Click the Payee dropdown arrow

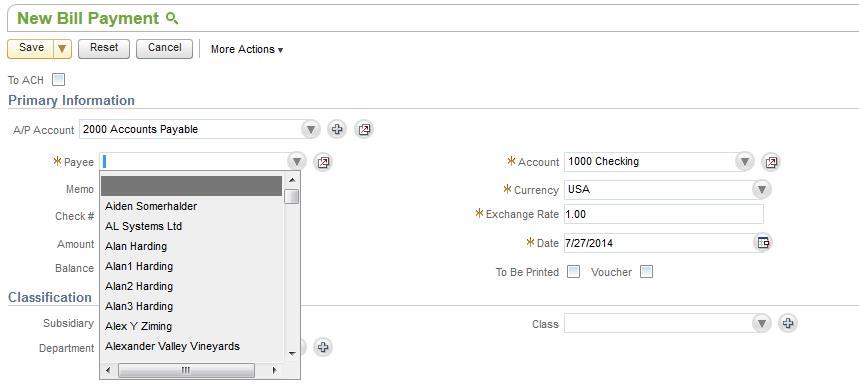(x=296, y=162)
